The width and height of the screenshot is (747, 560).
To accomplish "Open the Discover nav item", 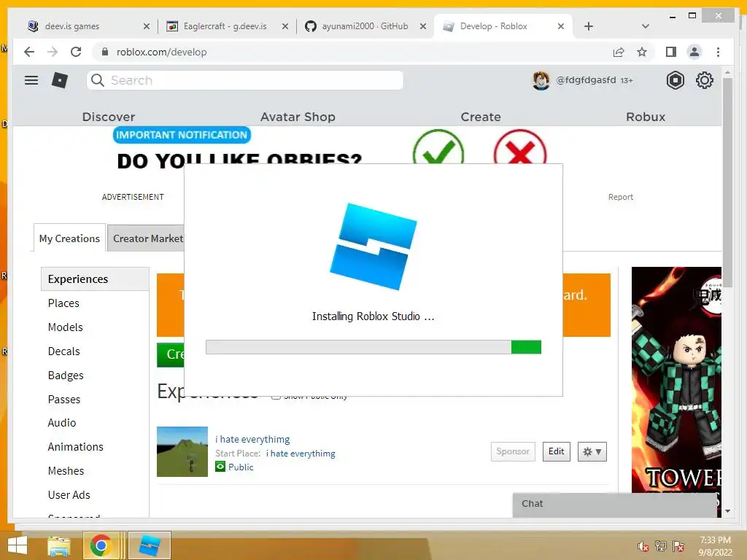I will 109,117.
